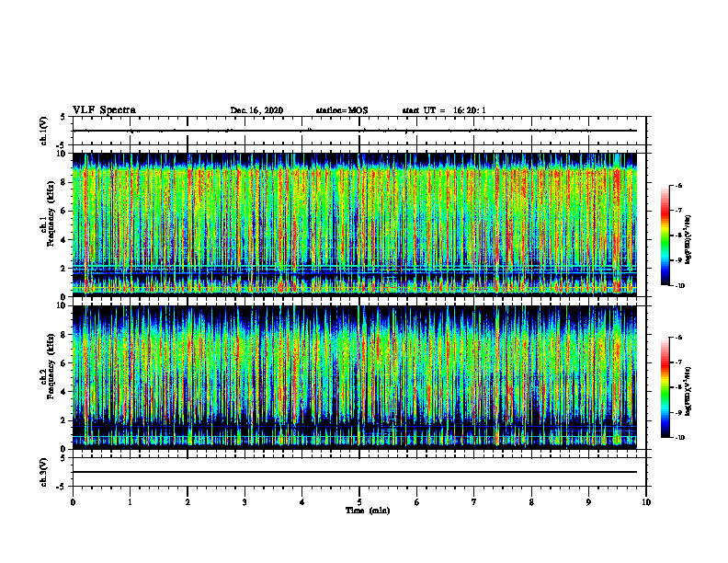Click the "-6" label on ch.2 color scale
Image resolution: width=728 pixels, height=563 pixels.
coord(679,338)
